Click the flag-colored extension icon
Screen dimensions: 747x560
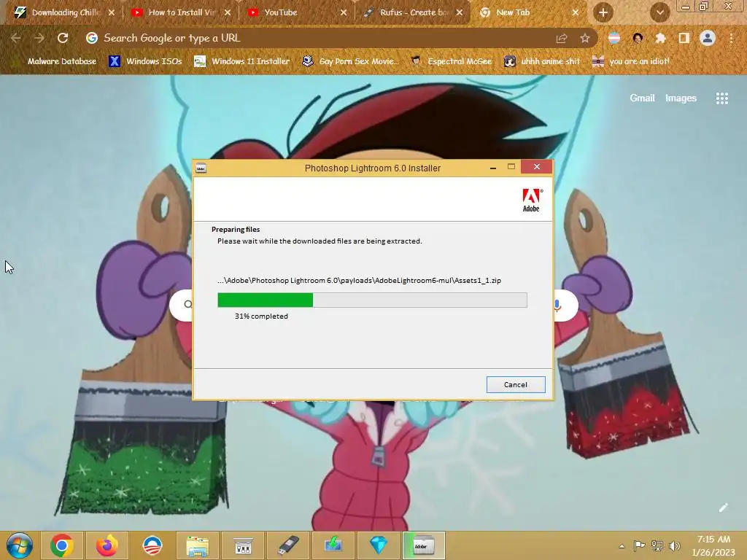coord(614,38)
